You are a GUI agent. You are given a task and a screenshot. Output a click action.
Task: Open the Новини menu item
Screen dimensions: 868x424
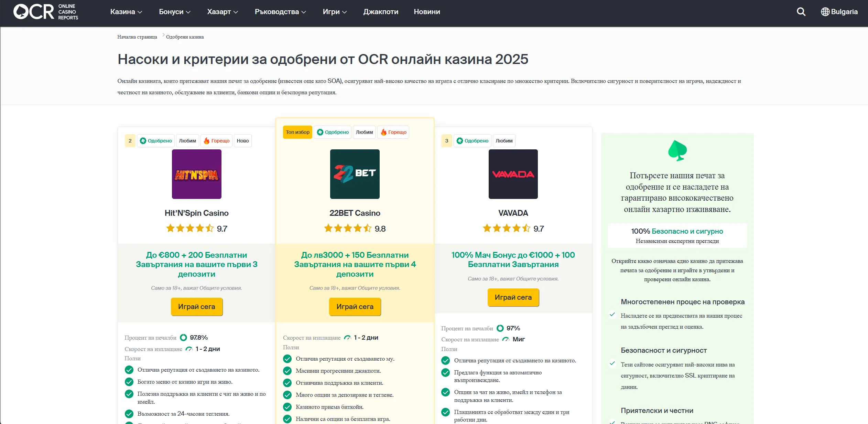click(x=427, y=12)
